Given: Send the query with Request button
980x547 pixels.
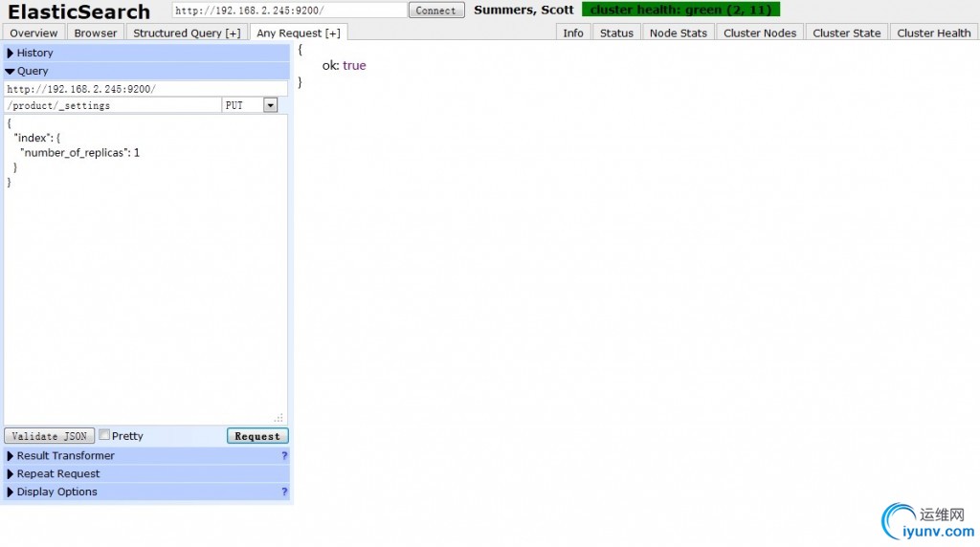Looking at the screenshot, I should (x=257, y=436).
